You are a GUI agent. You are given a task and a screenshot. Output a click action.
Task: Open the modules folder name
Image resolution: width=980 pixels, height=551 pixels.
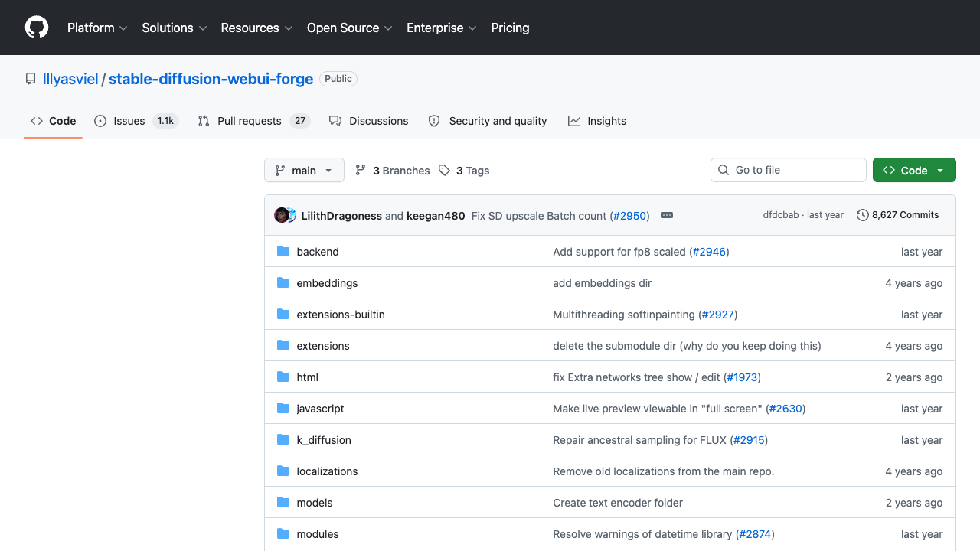tap(318, 534)
